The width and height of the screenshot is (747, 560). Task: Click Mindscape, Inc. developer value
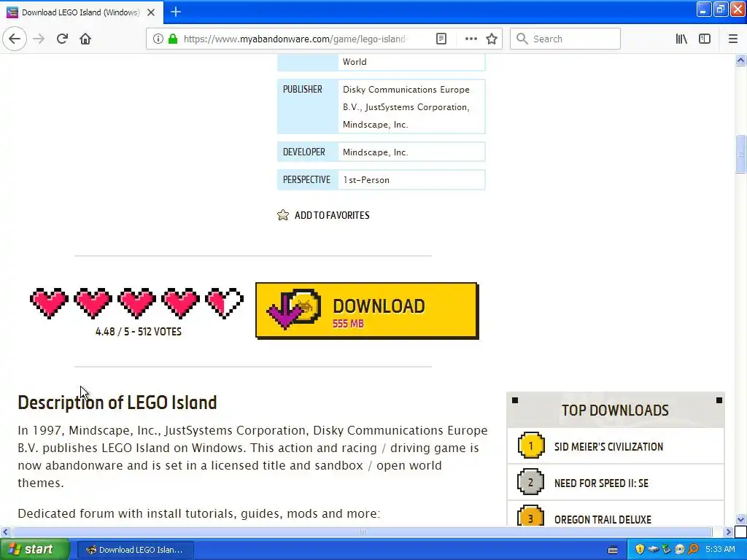[376, 152]
